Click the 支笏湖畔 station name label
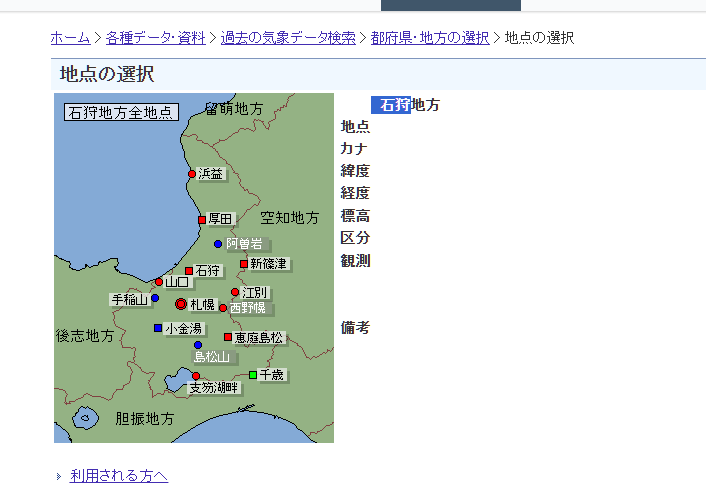This screenshot has width=706, height=499. [x=213, y=387]
